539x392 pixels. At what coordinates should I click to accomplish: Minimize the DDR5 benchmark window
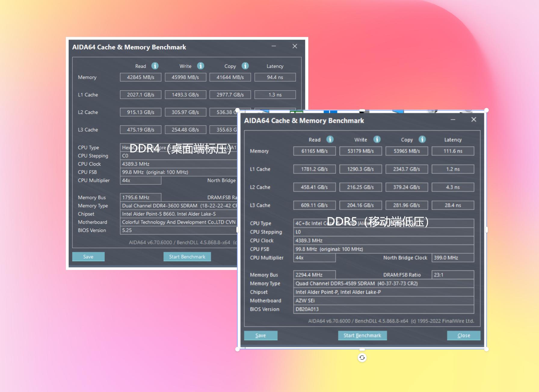(453, 120)
